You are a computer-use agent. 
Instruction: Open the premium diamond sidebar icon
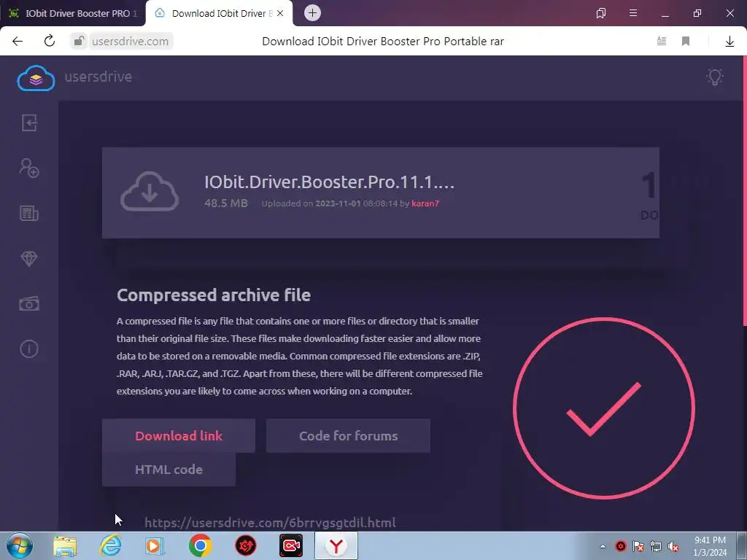pos(29,259)
